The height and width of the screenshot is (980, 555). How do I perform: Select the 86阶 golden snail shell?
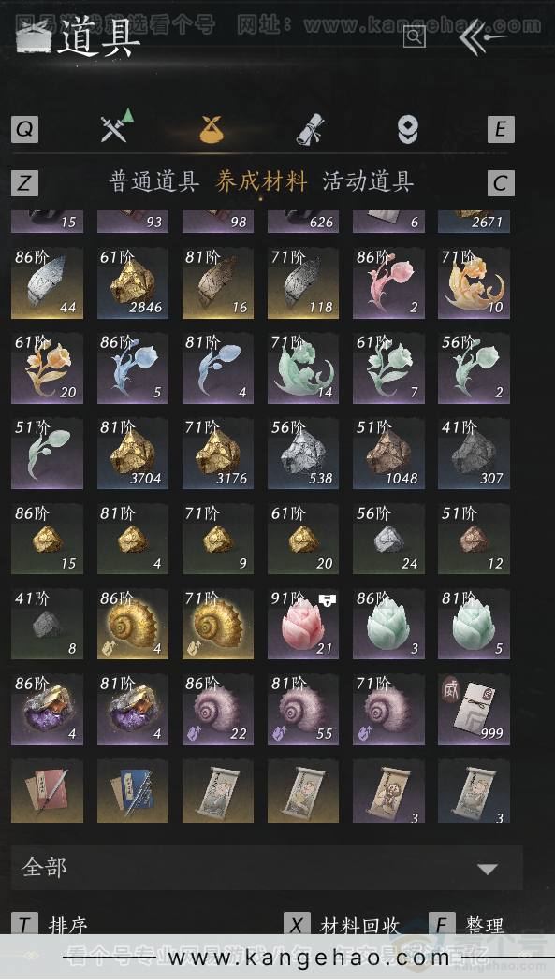133,624
